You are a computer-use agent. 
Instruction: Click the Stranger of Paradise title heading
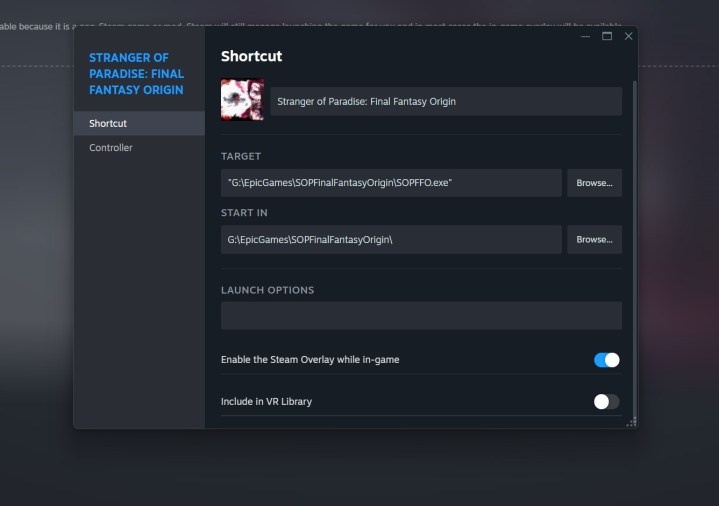[x=136, y=74]
